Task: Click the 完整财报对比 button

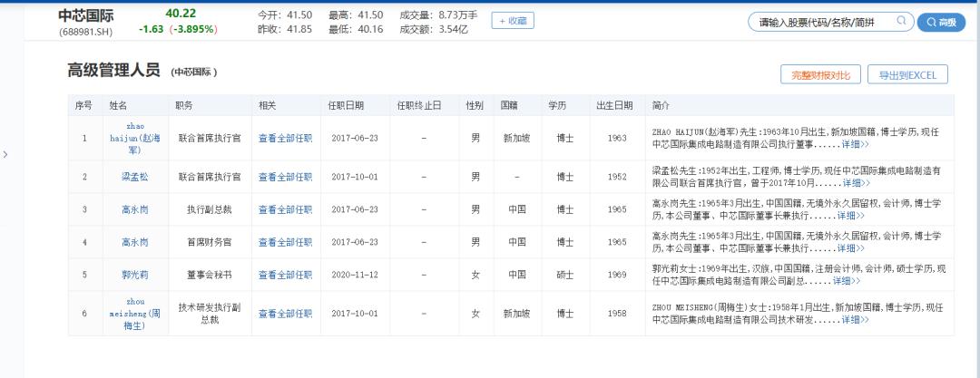Action: (820, 75)
